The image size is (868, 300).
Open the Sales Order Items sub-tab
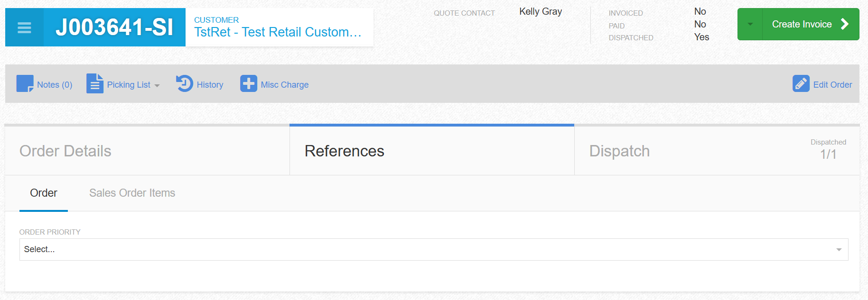click(132, 193)
